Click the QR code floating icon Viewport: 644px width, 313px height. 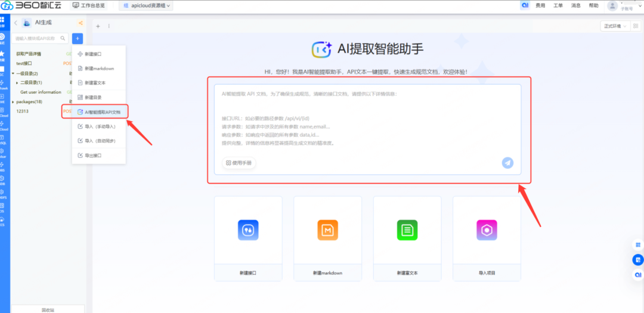tap(638, 245)
